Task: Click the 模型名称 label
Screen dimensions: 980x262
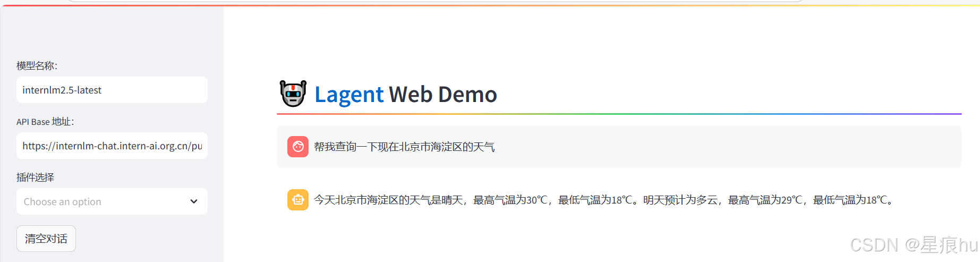Action: (x=37, y=65)
